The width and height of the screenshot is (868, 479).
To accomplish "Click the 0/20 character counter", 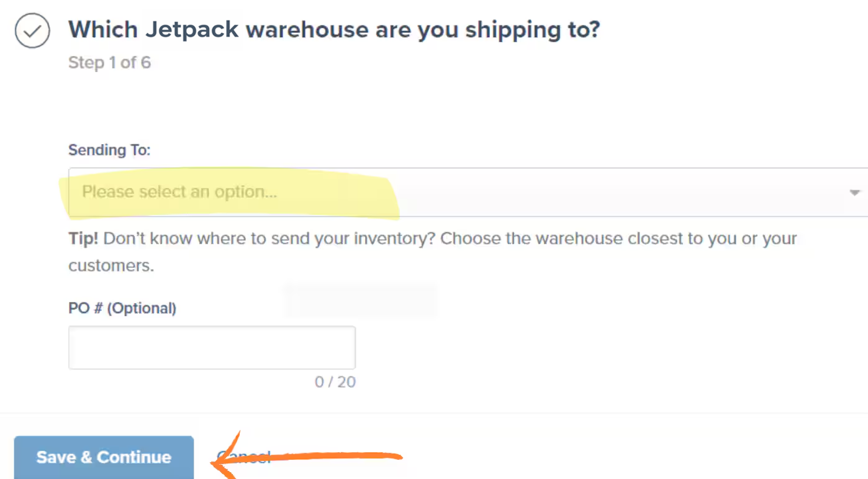I will click(335, 382).
